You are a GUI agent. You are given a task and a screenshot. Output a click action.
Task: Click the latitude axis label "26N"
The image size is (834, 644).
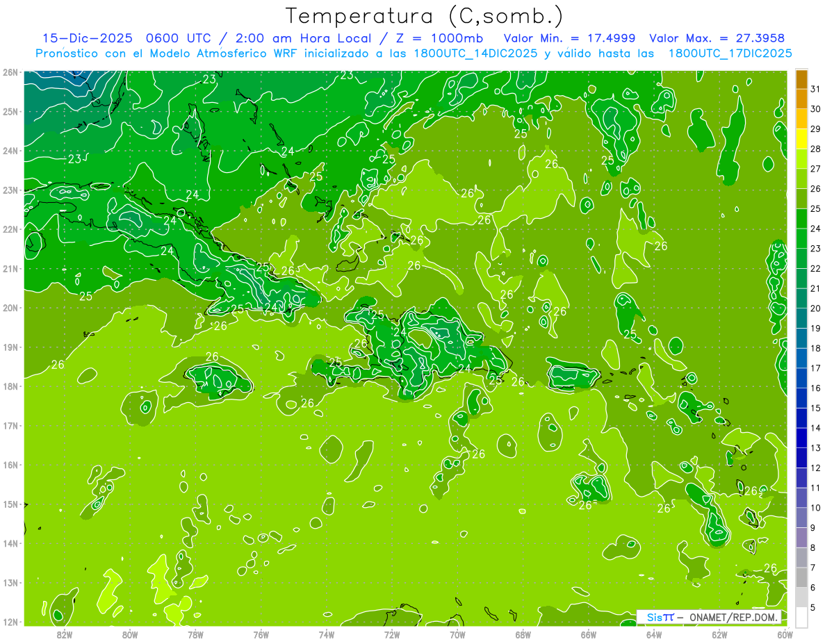click(10, 72)
